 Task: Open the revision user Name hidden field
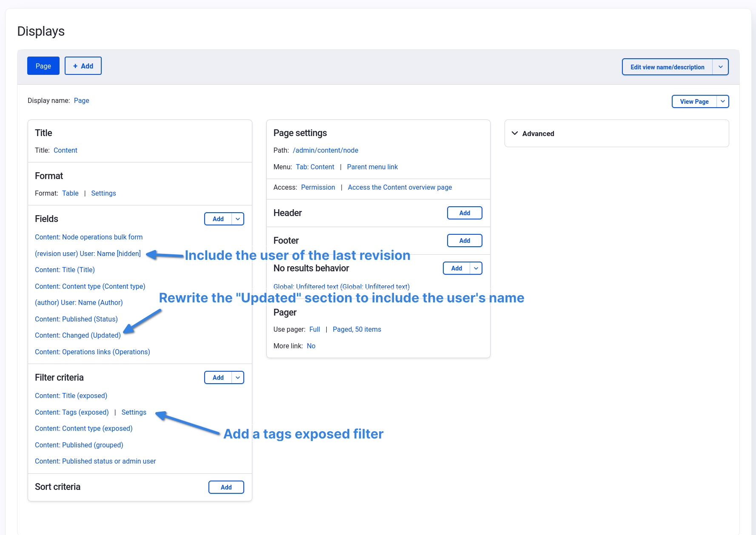(x=88, y=254)
